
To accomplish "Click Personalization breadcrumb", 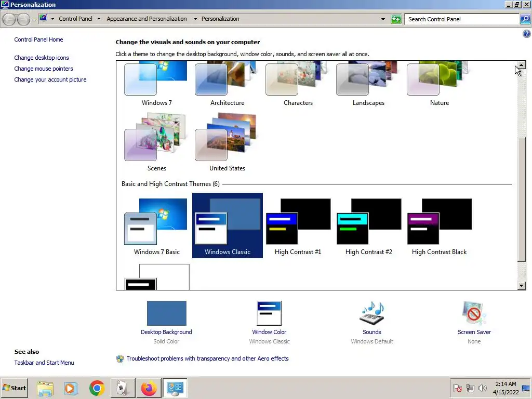I will (x=220, y=19).
